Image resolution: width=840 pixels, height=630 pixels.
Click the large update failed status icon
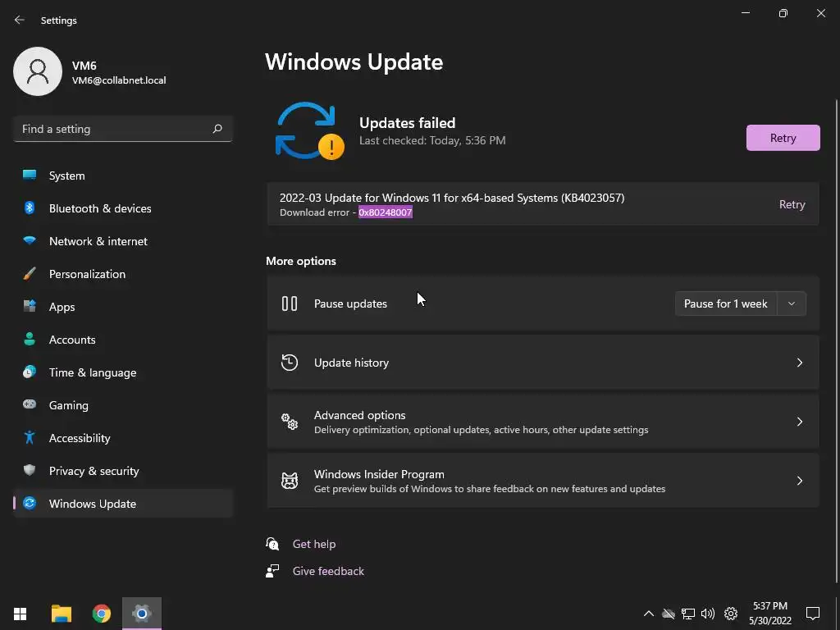click(309, 131)
